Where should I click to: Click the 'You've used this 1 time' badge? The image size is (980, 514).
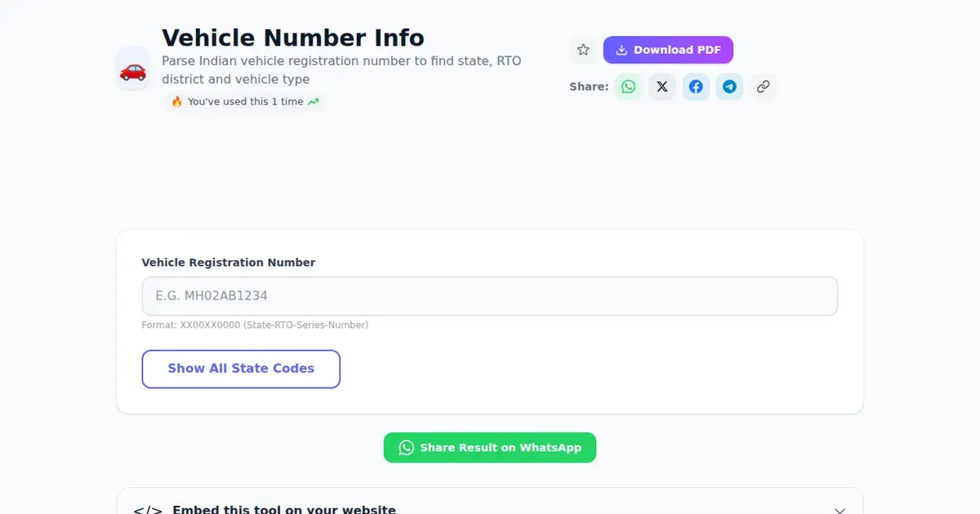[x=245, y=102]
